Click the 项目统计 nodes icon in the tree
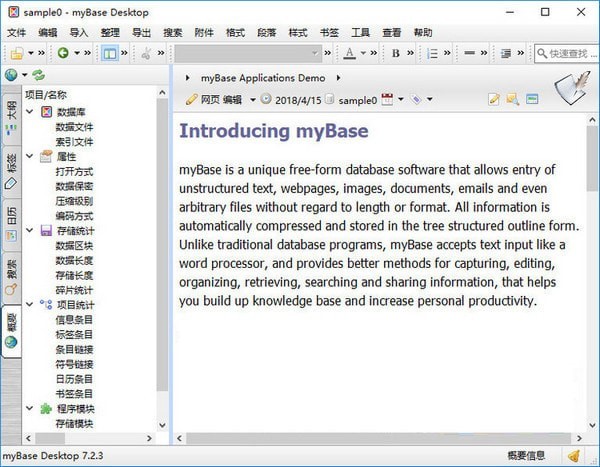 coord(46,305)
